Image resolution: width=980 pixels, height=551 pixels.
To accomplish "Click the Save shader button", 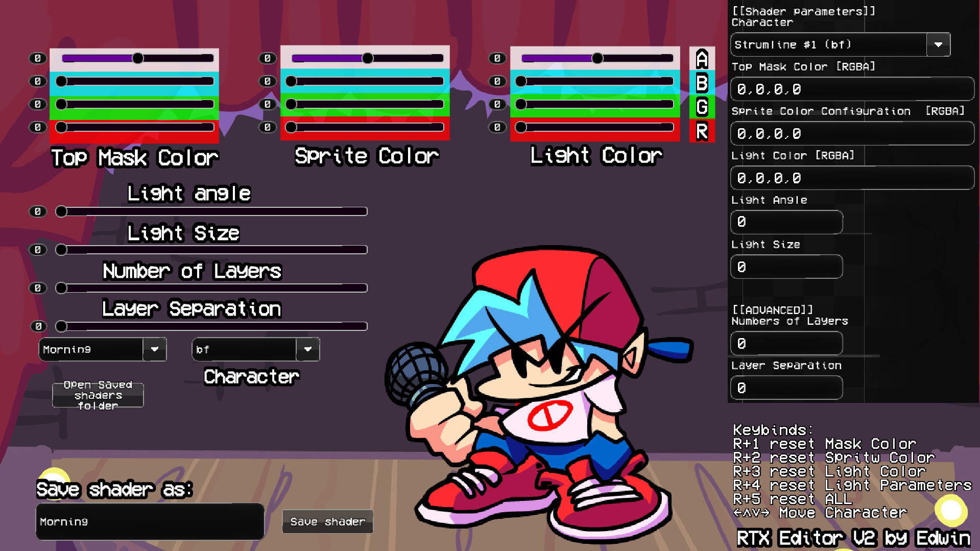I will click(327, 521).
